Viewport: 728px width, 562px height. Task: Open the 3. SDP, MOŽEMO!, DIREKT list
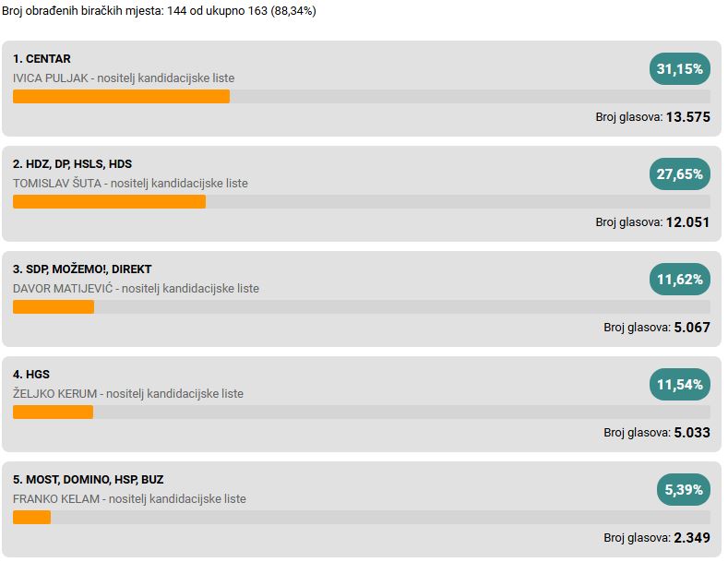pos(82,269)
